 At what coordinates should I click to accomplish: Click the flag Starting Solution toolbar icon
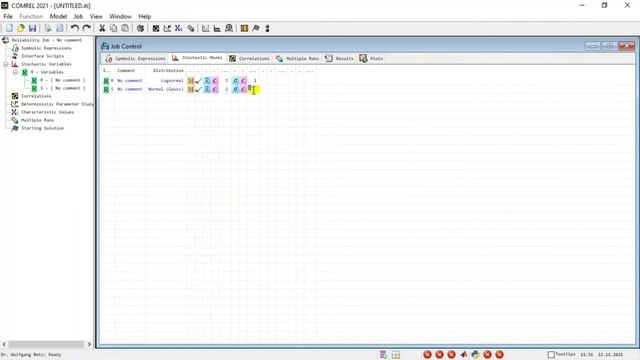(256, 28)
